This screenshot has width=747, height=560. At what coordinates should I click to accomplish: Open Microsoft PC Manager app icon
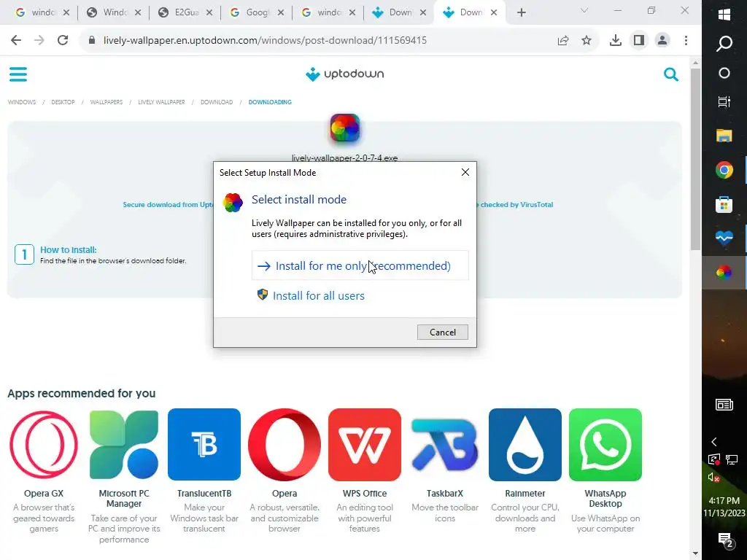click(x=124, y=444)
